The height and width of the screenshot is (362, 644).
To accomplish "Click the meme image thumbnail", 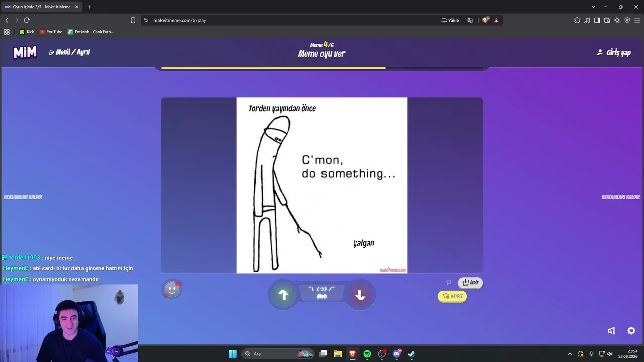I will 322,185.
